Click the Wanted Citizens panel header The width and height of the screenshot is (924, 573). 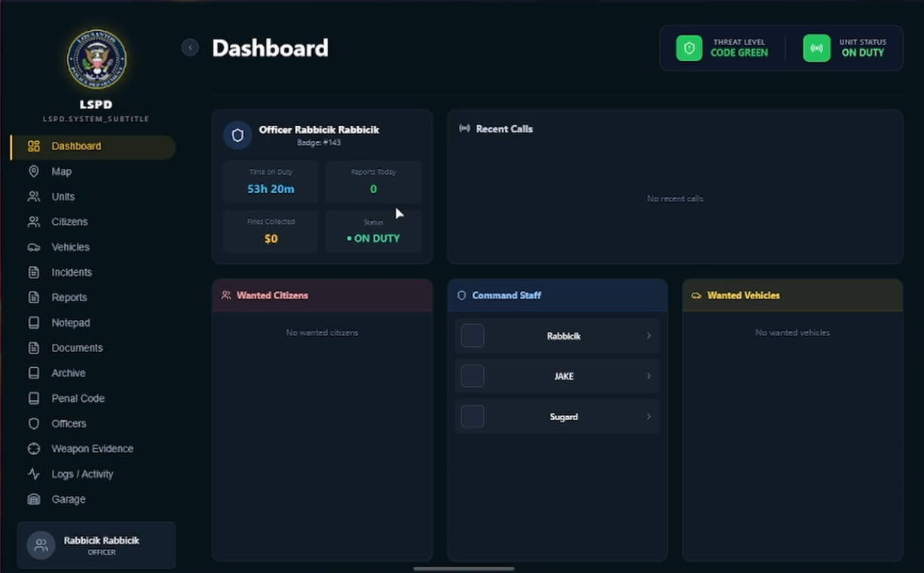point(322,296)
